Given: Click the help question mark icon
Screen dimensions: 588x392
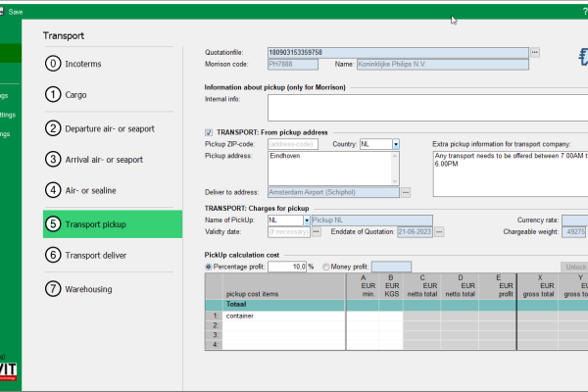Looking at the screenshot, I should tap(585, 12).
